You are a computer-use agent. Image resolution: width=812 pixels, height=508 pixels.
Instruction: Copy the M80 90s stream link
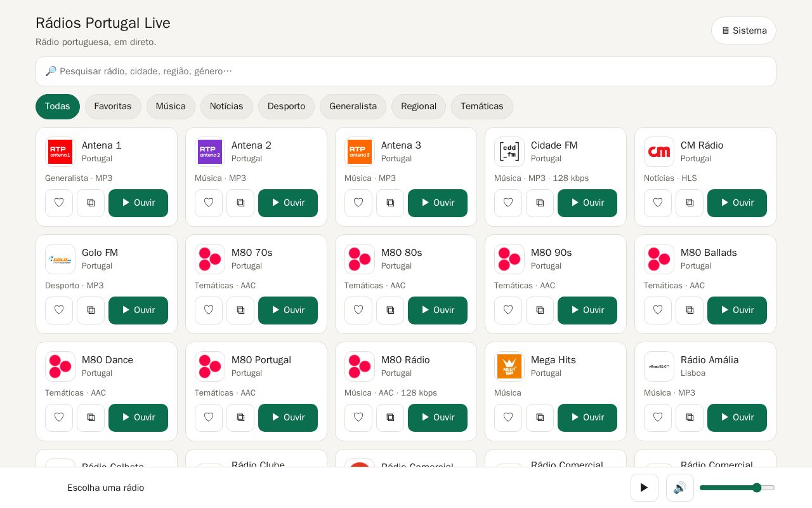point(540,311)
